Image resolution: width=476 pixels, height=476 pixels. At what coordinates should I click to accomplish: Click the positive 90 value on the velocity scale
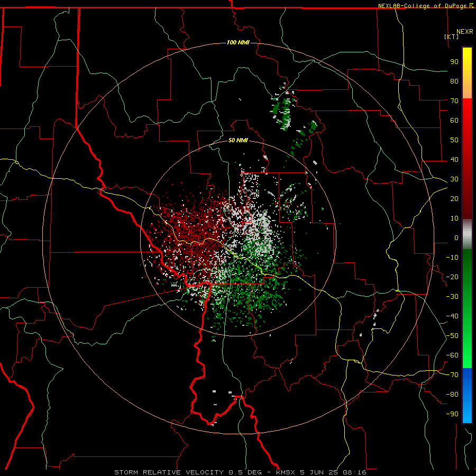click(454, 62)
